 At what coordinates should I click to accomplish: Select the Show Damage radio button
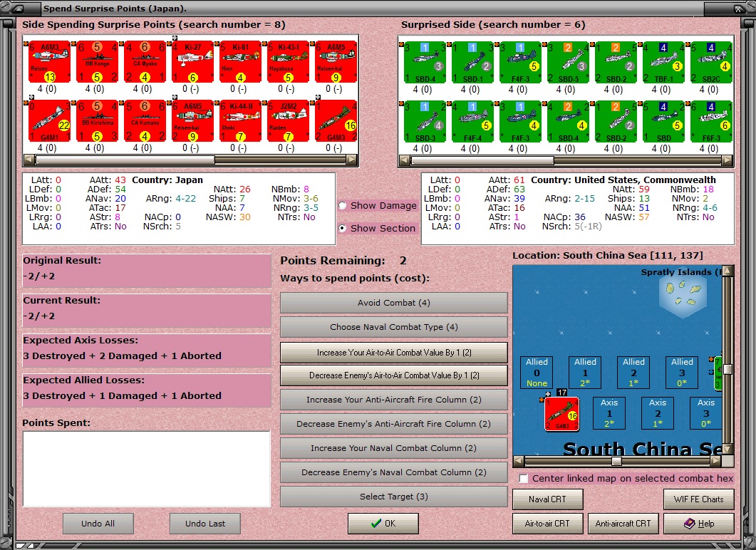342,206
